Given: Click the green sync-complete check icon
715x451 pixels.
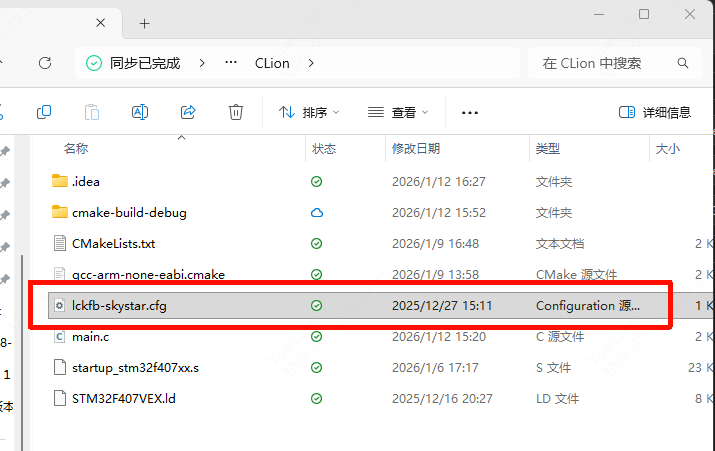Looking at the screenshot, I should coord(94,63).
